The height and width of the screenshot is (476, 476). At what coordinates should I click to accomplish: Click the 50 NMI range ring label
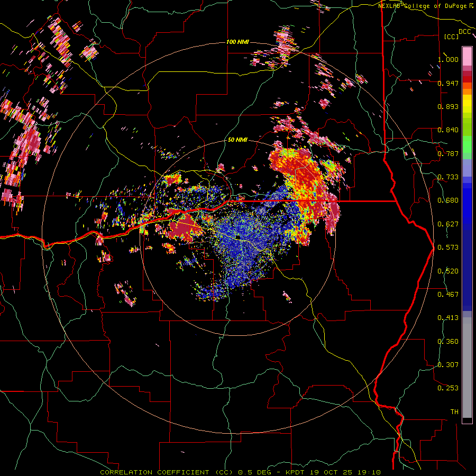pos(237,140)
